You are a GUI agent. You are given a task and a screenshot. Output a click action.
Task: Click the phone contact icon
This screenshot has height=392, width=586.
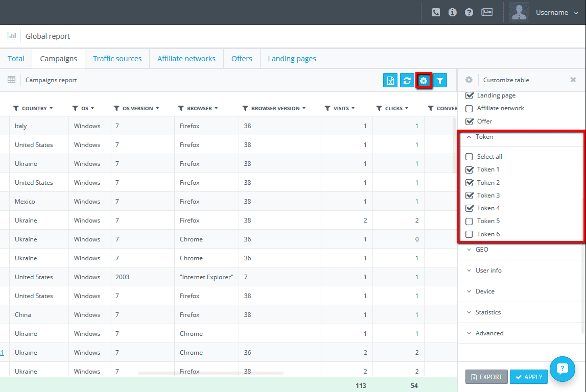pos(436,12)
